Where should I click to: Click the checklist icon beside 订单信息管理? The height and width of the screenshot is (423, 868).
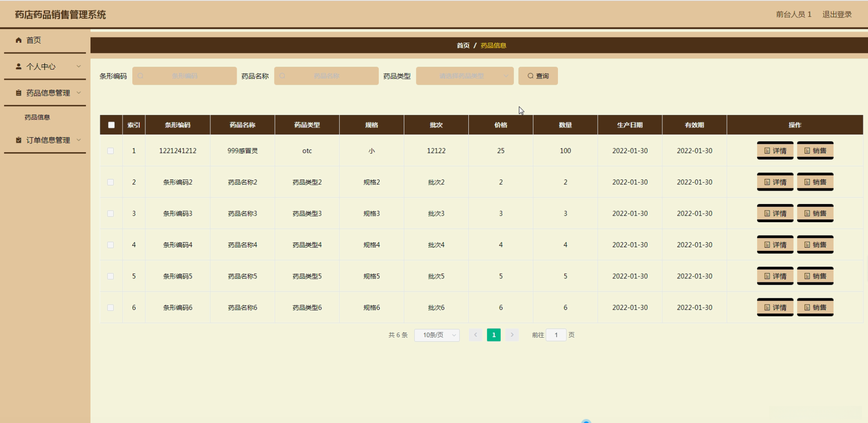tap(19, 140)
